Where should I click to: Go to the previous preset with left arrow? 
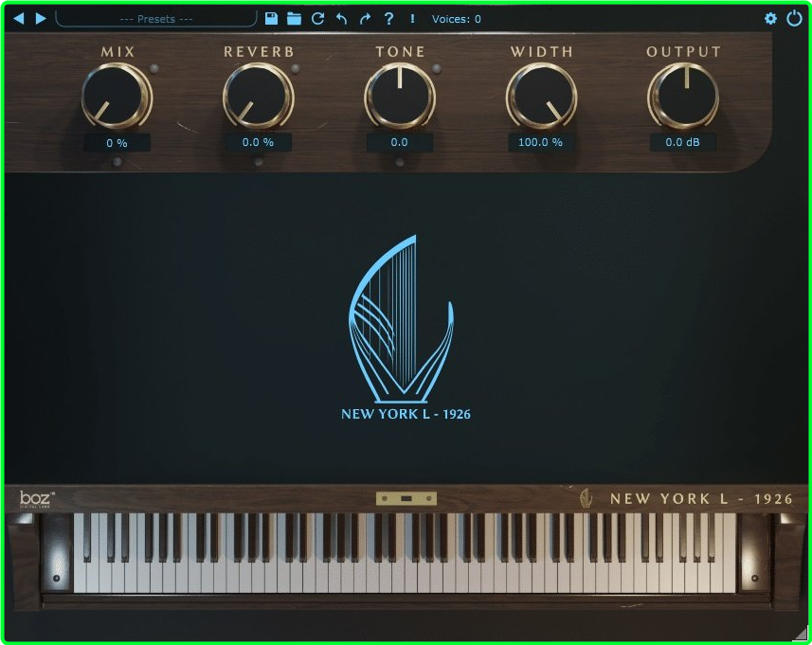(x=19, y=19)
